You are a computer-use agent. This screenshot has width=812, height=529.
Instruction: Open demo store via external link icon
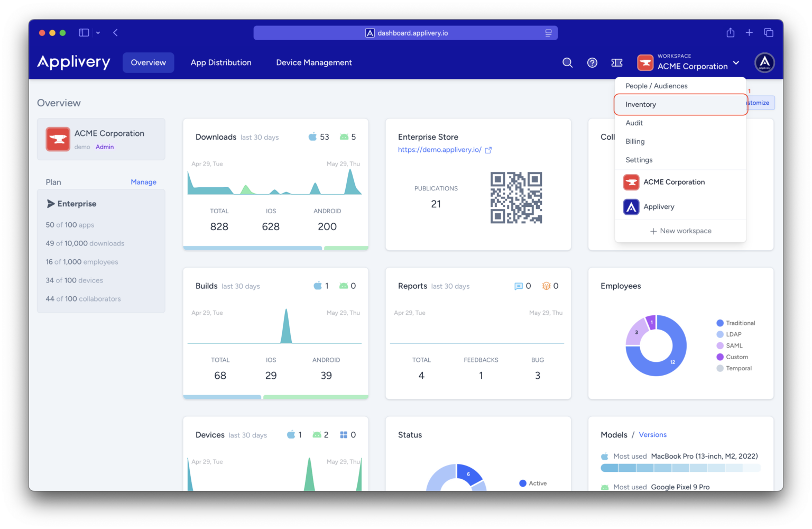click(x=488, y=150)
